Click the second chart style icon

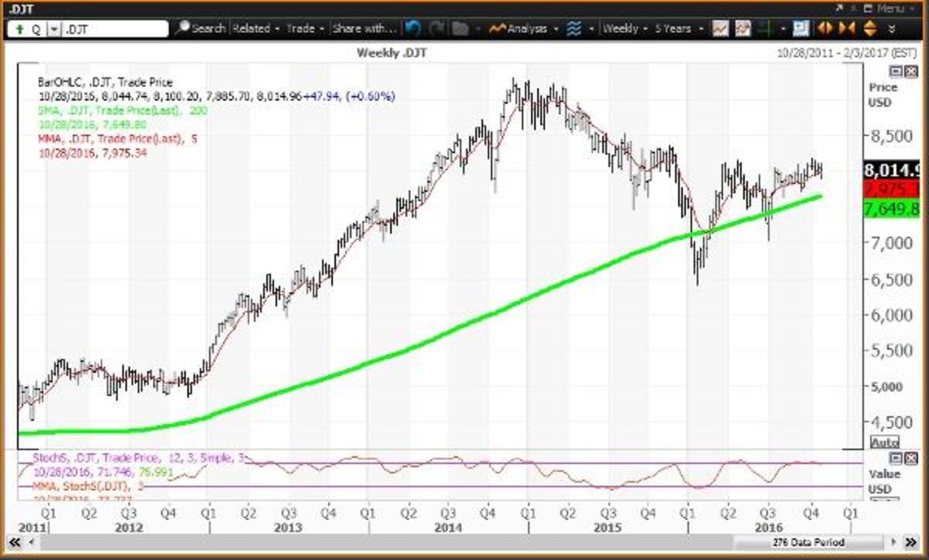click(743, 29)
